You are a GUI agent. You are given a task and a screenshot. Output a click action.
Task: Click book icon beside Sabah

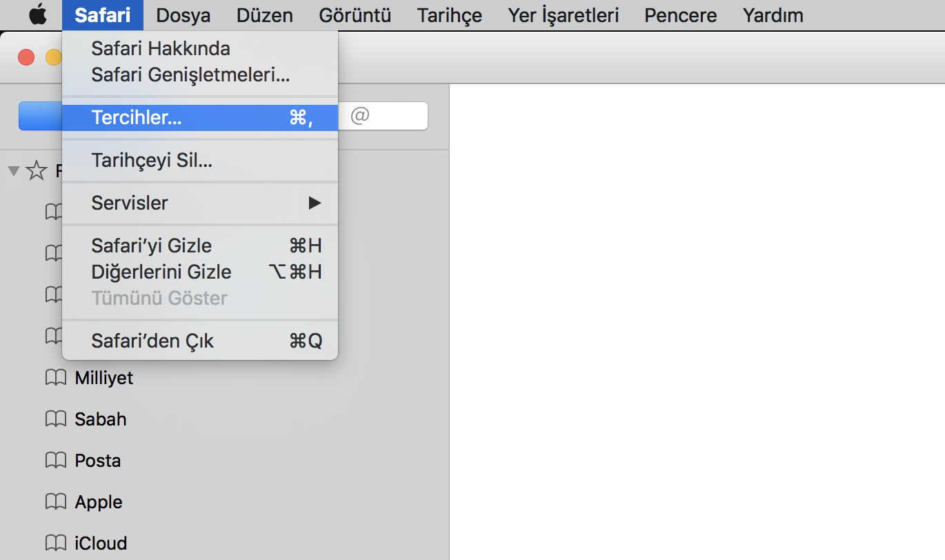54,419
